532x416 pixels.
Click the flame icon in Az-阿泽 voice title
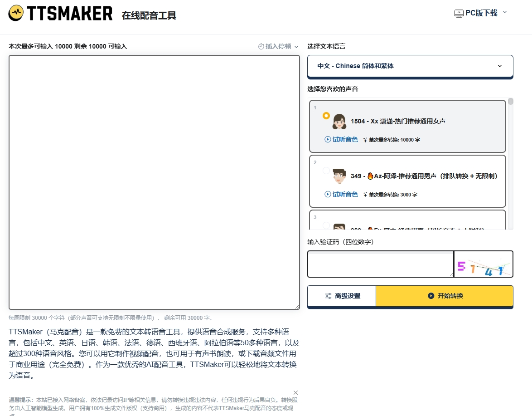tap(370, 176)
